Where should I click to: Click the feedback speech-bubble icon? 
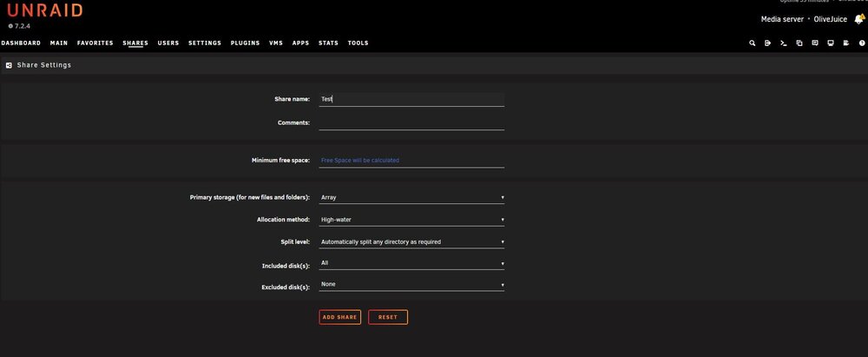tap(815, 43)
